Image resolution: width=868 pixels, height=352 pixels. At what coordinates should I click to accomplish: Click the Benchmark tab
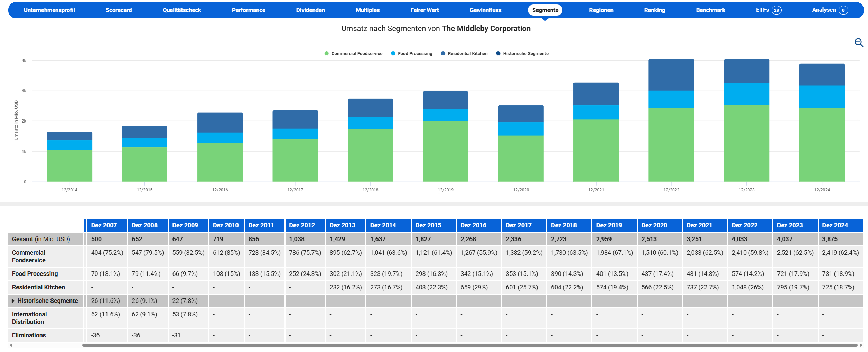point(710,10)
